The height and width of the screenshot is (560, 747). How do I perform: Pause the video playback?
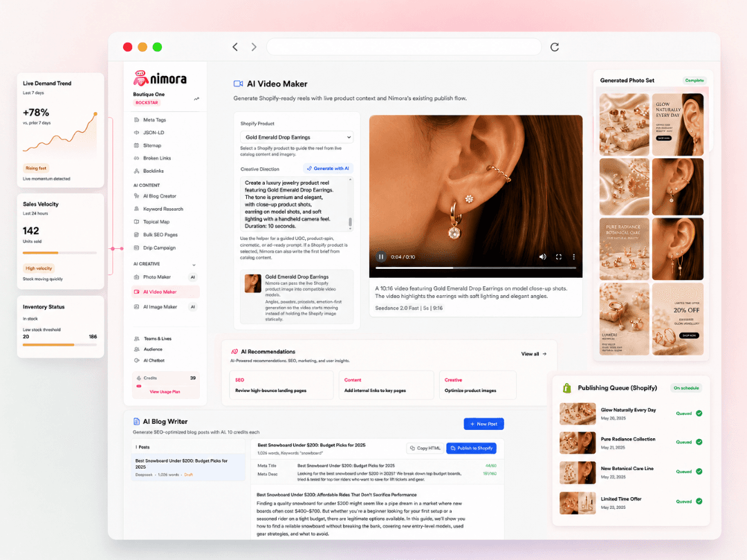pos(380,256)
